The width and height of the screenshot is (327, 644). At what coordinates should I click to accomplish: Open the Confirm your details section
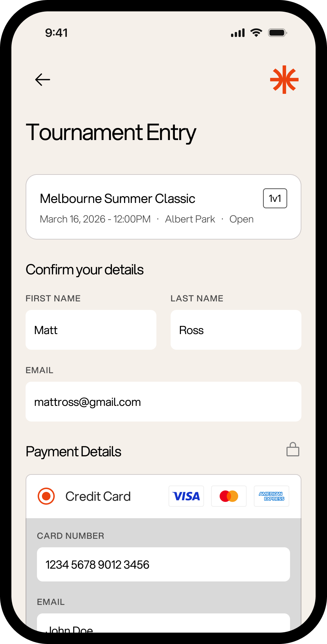[84, 269]
